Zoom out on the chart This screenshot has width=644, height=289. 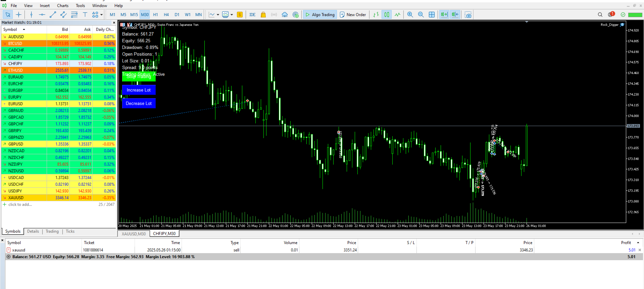[x=421, y=14]
